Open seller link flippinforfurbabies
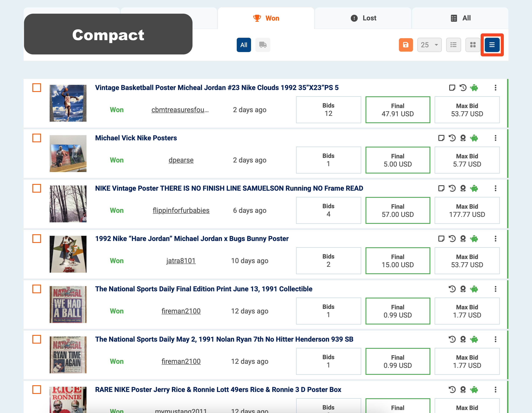532x413 pixels. (181, 211)
